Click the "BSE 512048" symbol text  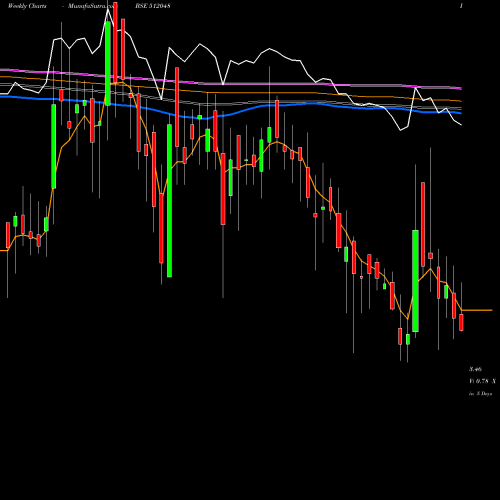click(153, 6)
